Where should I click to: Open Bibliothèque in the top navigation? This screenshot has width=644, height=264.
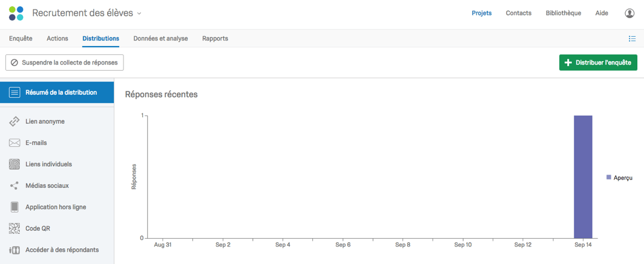click(563, 13)
